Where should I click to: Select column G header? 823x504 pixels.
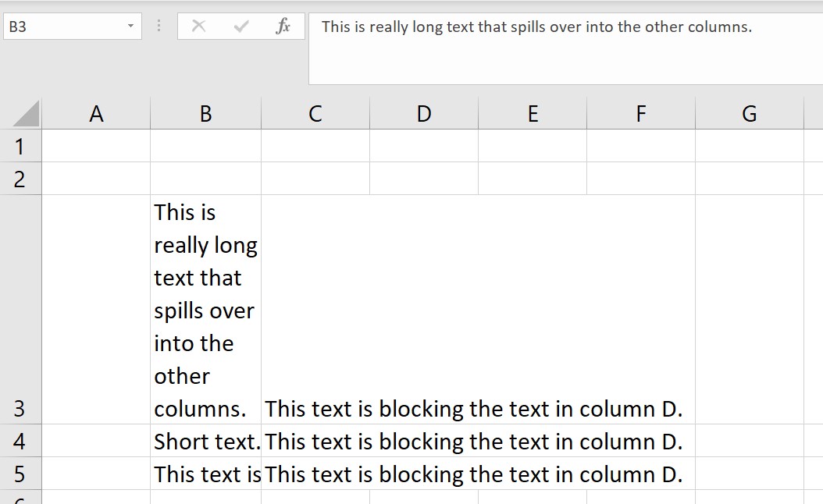749,113
